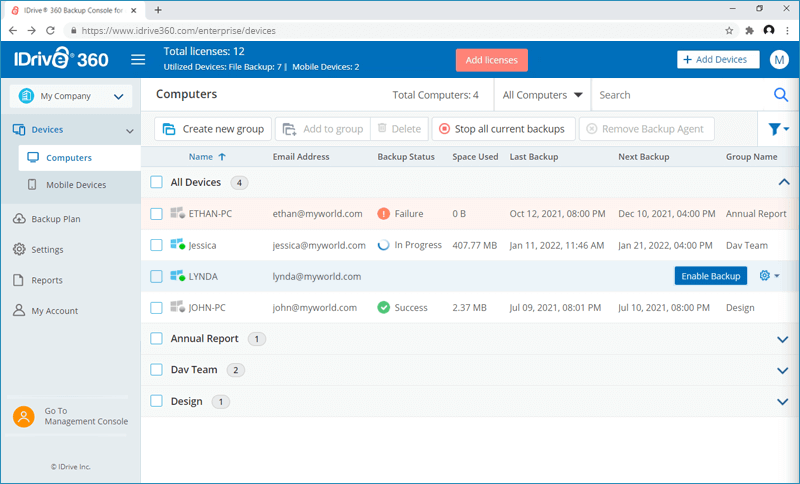Click the Add licenses button
Viewport: 800px width, 484px height.
tap(491, 60)
